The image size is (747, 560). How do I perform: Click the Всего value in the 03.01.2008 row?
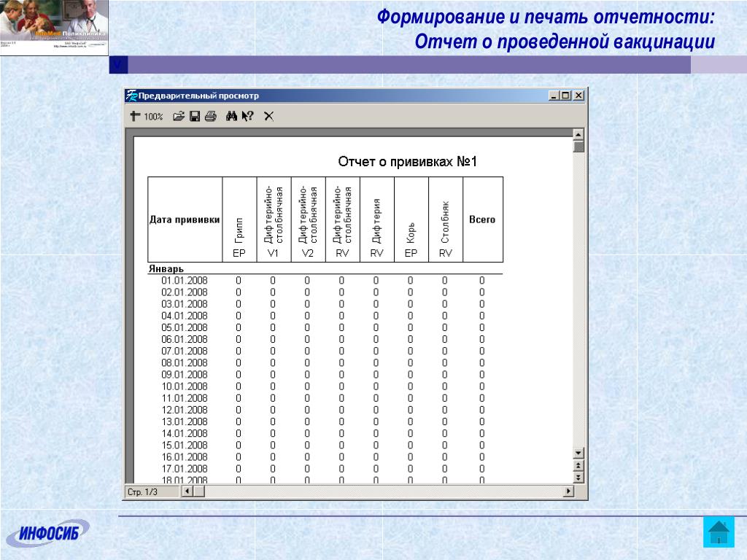[x=482, y=304]
